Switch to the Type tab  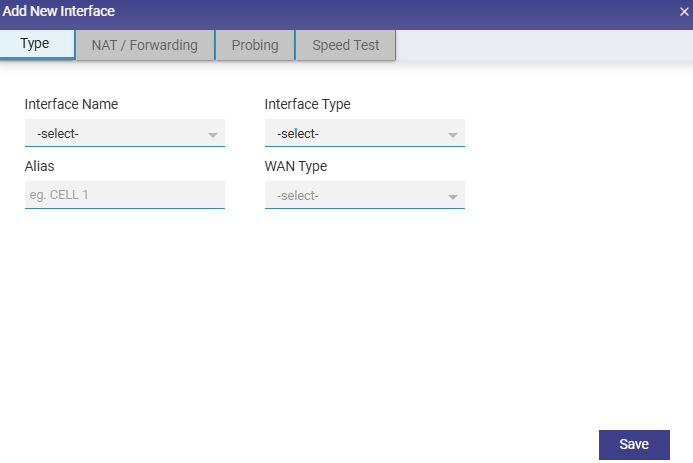click(36, 45)
